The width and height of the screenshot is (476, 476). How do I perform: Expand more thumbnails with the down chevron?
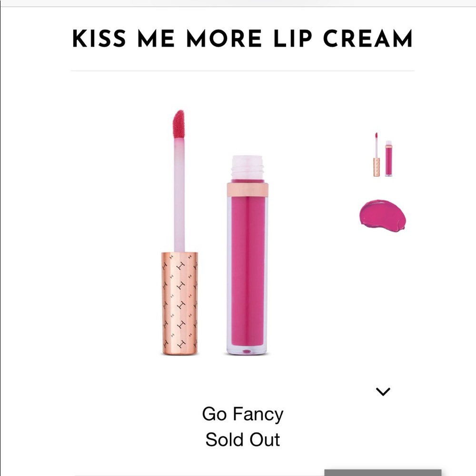click(383, 391)
